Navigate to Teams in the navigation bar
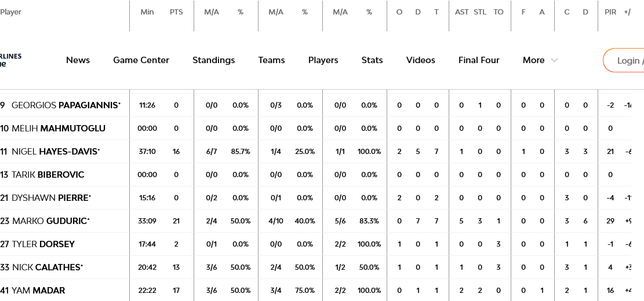644x301 pixels. click(x=271, y=60)
